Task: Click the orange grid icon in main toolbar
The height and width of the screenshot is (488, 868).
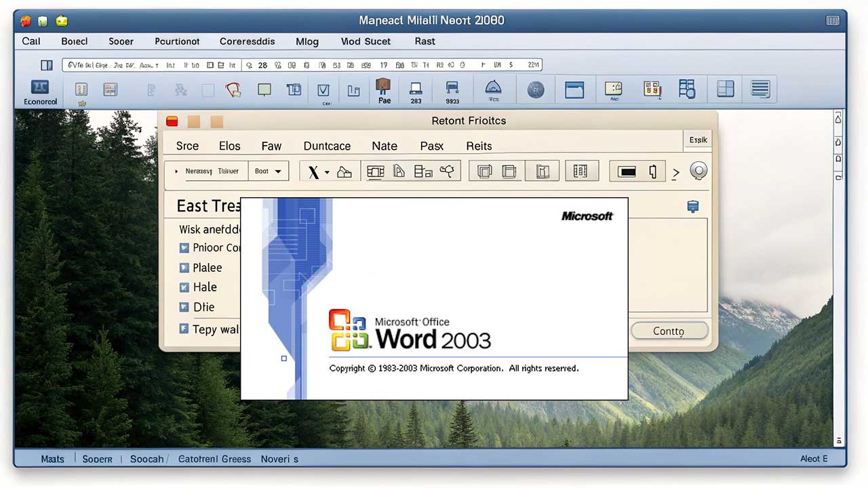Action: click(652, 88)
